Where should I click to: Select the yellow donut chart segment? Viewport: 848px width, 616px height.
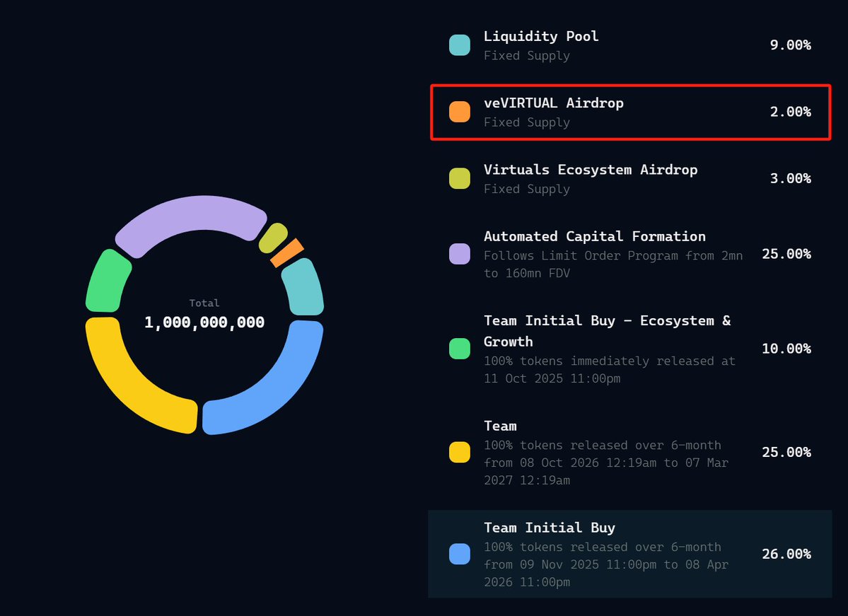point(132,385)
